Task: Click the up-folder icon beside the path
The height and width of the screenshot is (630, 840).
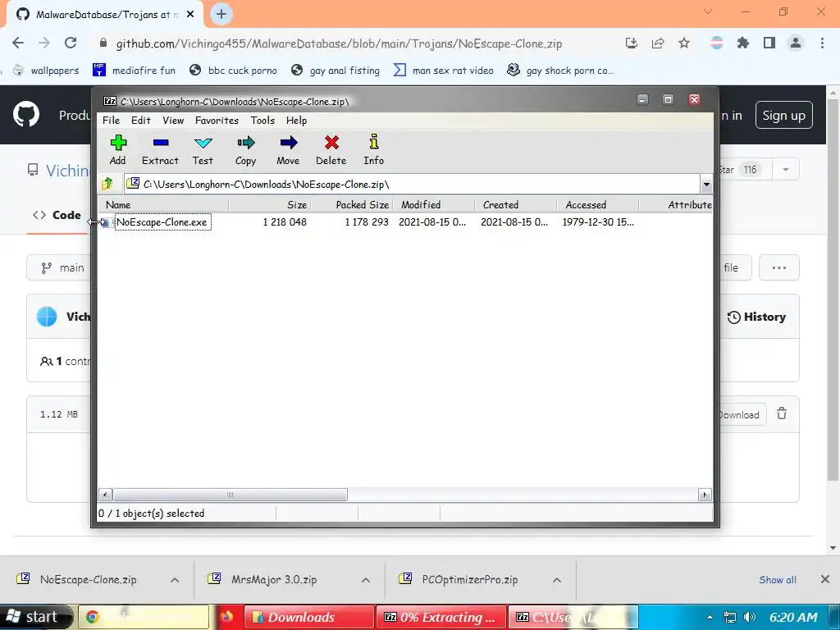Action: point(107,184)
